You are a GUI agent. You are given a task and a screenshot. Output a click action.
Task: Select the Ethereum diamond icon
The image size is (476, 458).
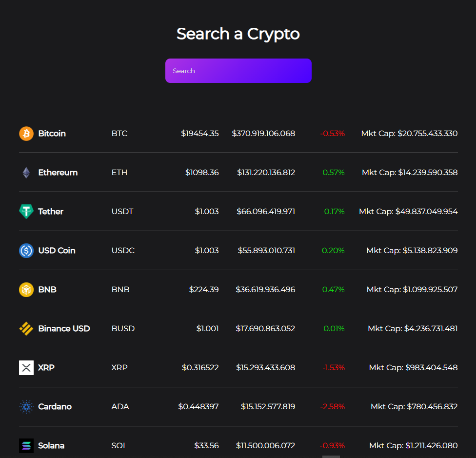pos(26,172)
